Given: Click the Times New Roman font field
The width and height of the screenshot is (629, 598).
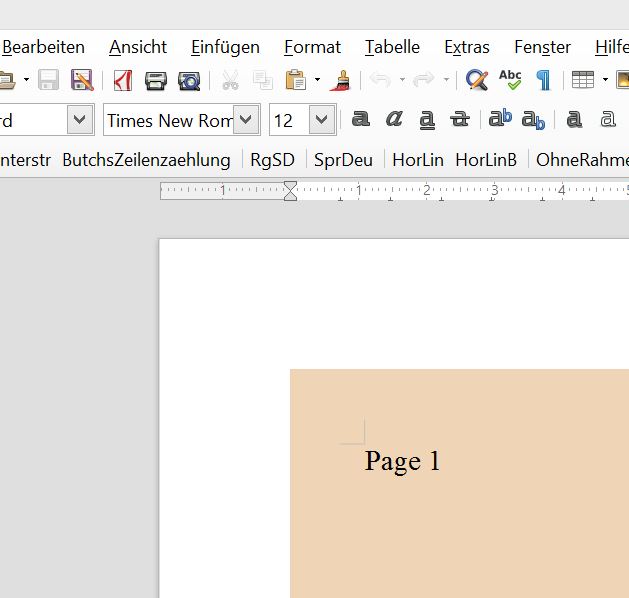Looking at the screenshot, I should pos(168,120).
